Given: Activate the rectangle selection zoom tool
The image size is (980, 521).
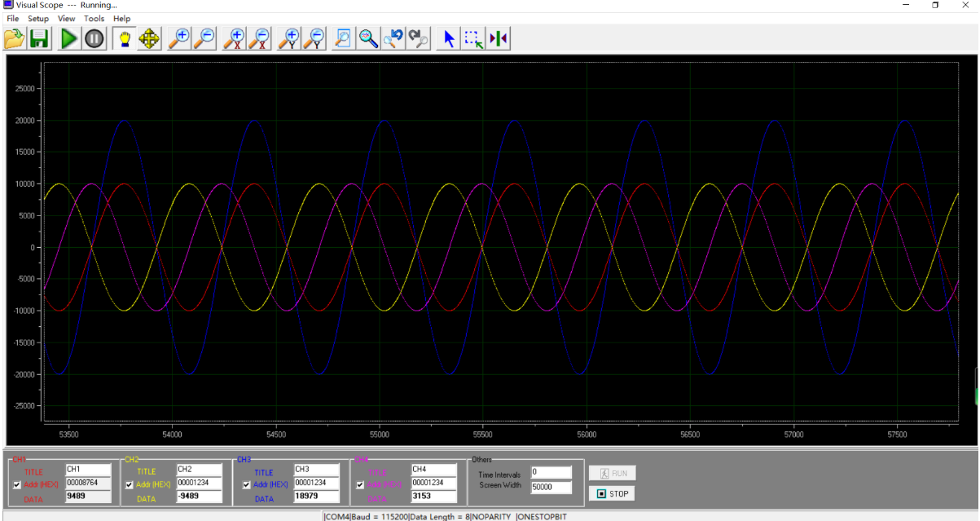Looking at the screenshot, I should click(x=473, y=38).
